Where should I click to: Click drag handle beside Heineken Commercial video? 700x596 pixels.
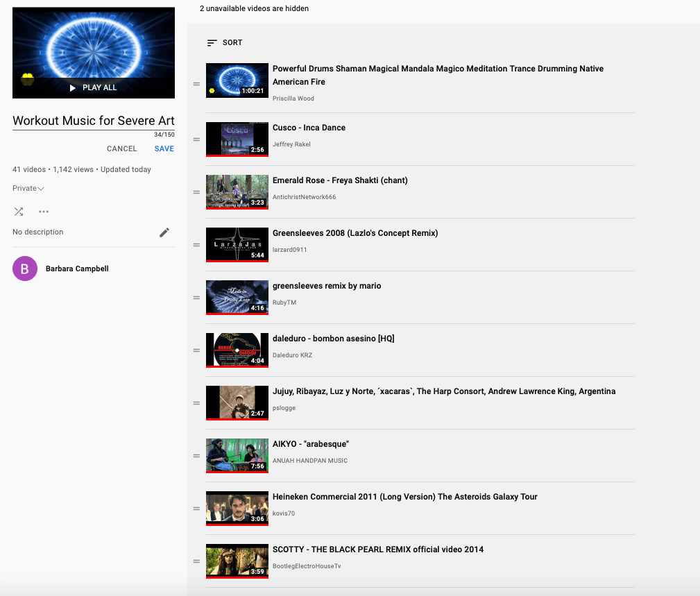point(196,509)
